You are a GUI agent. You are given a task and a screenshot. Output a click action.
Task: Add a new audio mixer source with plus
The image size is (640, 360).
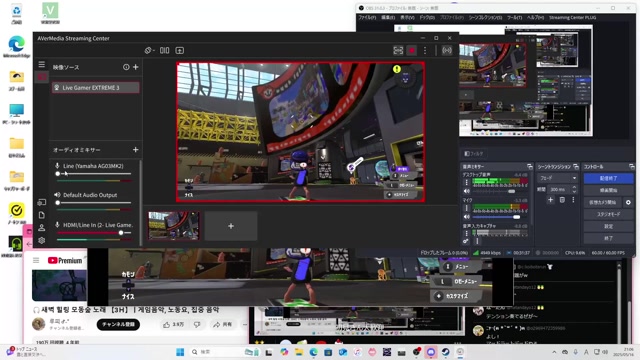click(x=136, y=150)
